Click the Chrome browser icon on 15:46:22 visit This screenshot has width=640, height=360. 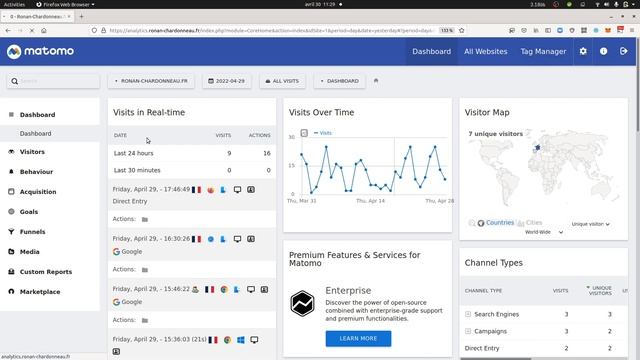(x=224, y=289)
